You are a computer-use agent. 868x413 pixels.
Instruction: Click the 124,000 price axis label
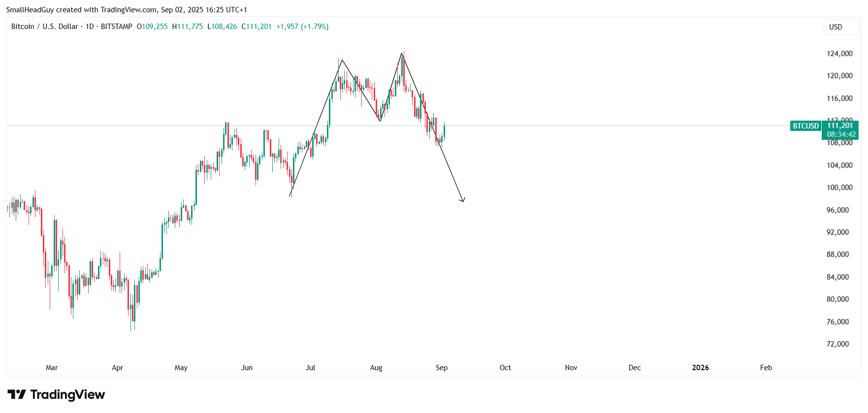coord(839,54)
